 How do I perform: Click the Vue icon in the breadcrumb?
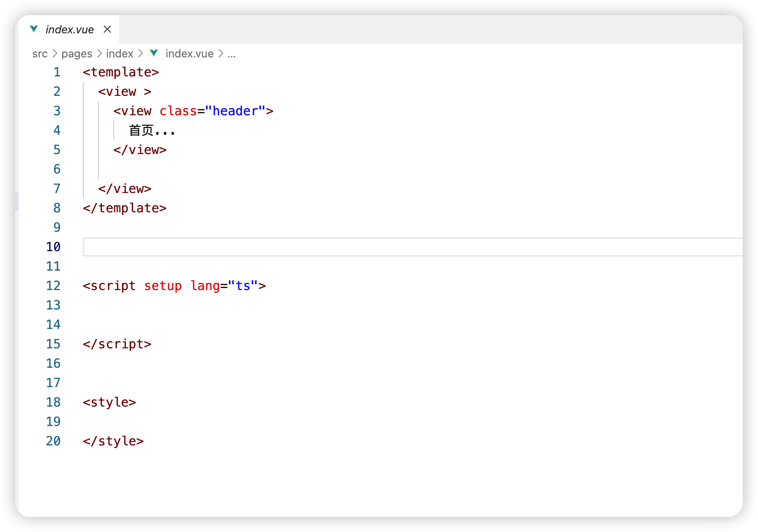click(154, 53)
